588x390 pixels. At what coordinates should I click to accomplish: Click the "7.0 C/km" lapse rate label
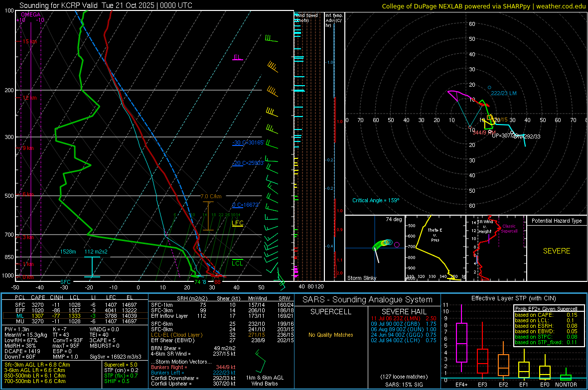click(211, 196)
